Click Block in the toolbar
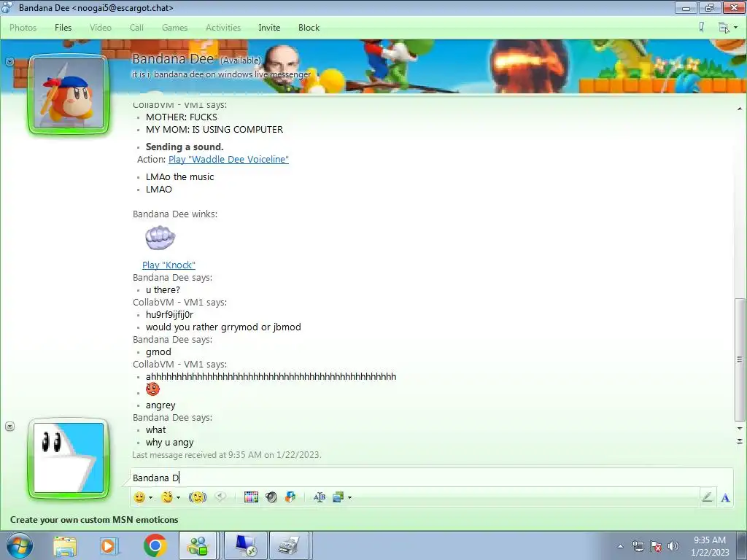The height and width of the screenshot is (560, 747). tap(309, 28)
